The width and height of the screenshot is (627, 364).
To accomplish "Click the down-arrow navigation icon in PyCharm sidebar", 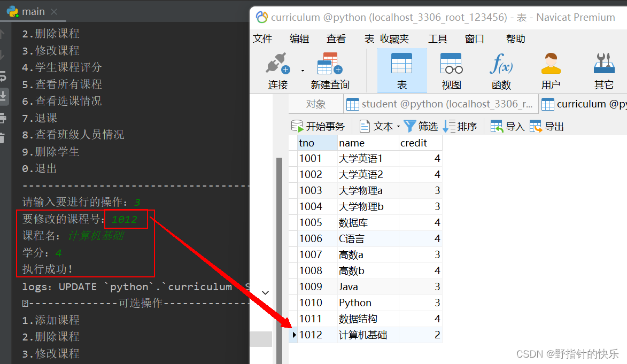I will point(2,55).
